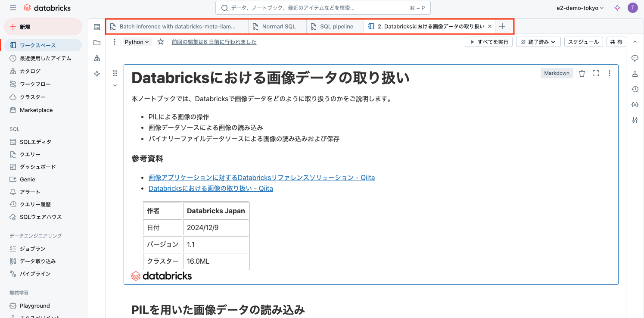Open the notebook table of contents panel
Image resolution: width=644 pixels, height=318 pixels.
[96, 27]
